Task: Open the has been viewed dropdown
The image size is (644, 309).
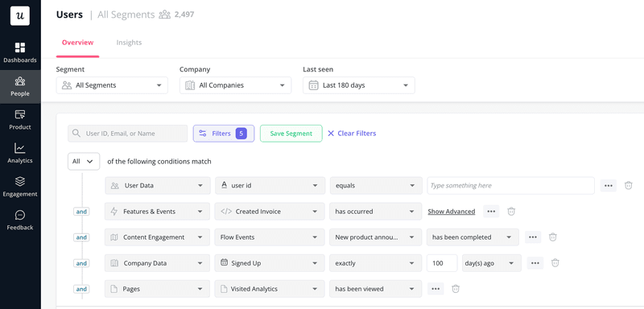Action: coord(376,289)
